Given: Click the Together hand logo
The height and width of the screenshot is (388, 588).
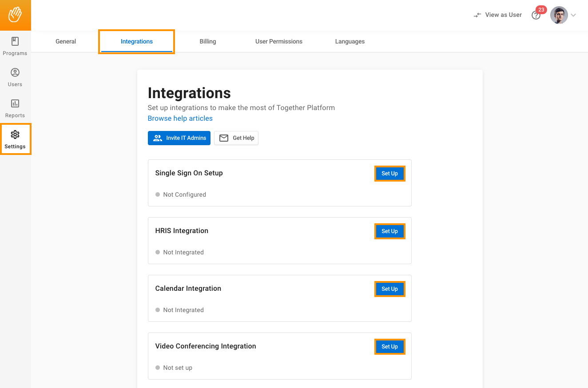Looking at the screenshot, I should tap(15, 15).
